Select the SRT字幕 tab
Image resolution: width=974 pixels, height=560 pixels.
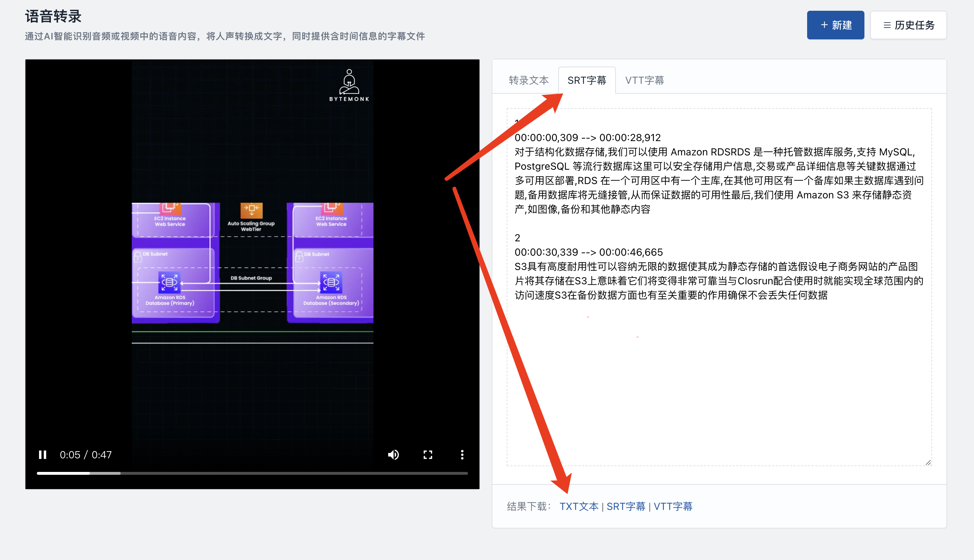click(x=587, y=81)
